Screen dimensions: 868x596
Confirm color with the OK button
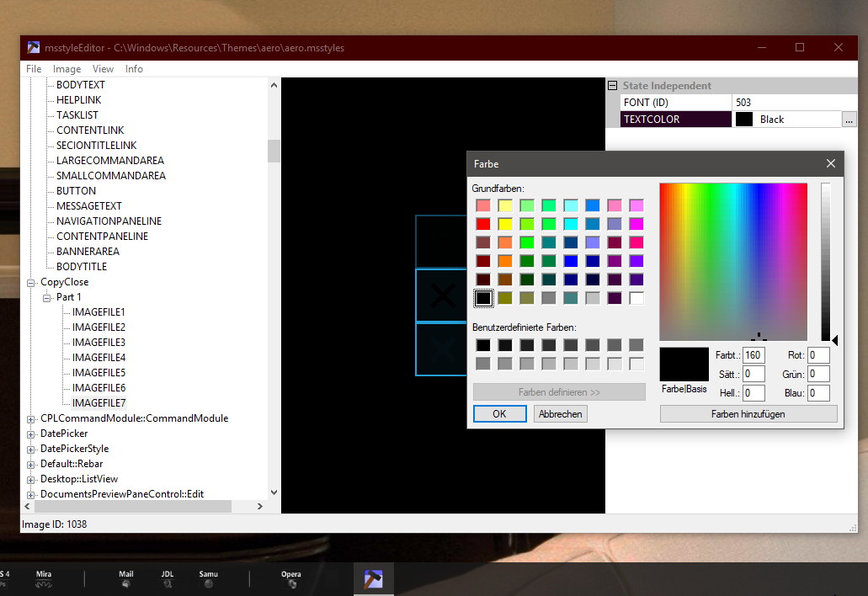[x=499, y=414]
